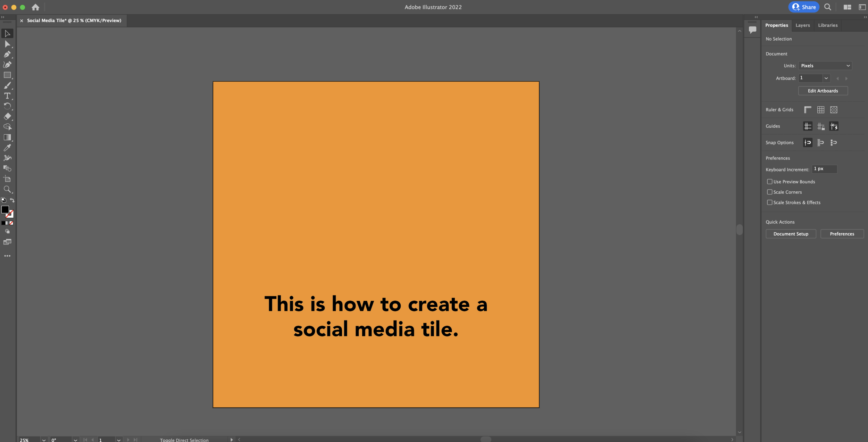Click the Show Grid icon
868x442 pixels.
pos(820,110)
